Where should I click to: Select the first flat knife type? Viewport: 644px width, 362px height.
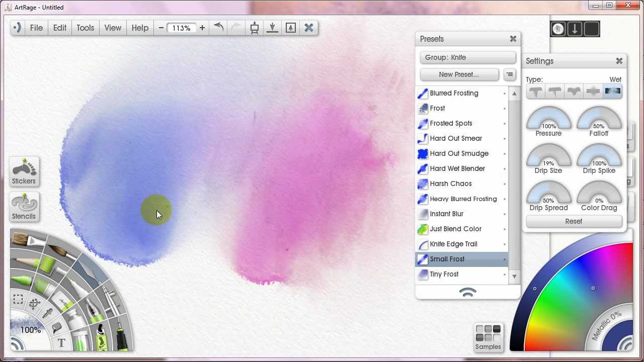(536, 92)
